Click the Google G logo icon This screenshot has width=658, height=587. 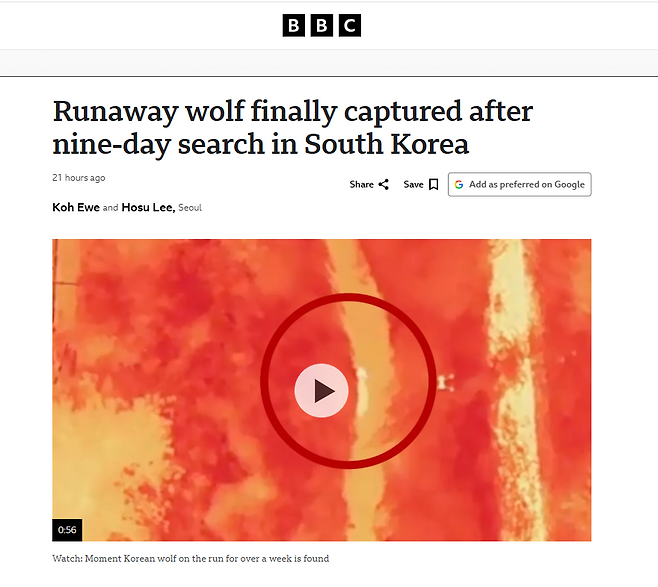[x=459, y=185]
